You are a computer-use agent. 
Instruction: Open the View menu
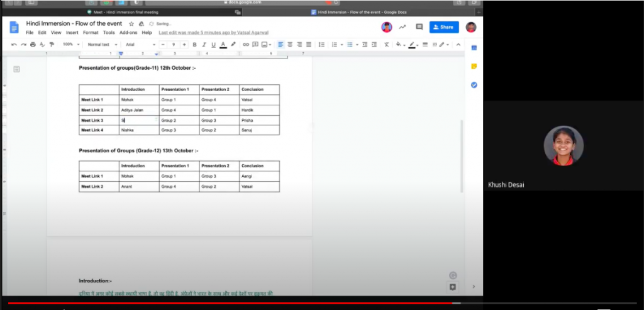56,33
